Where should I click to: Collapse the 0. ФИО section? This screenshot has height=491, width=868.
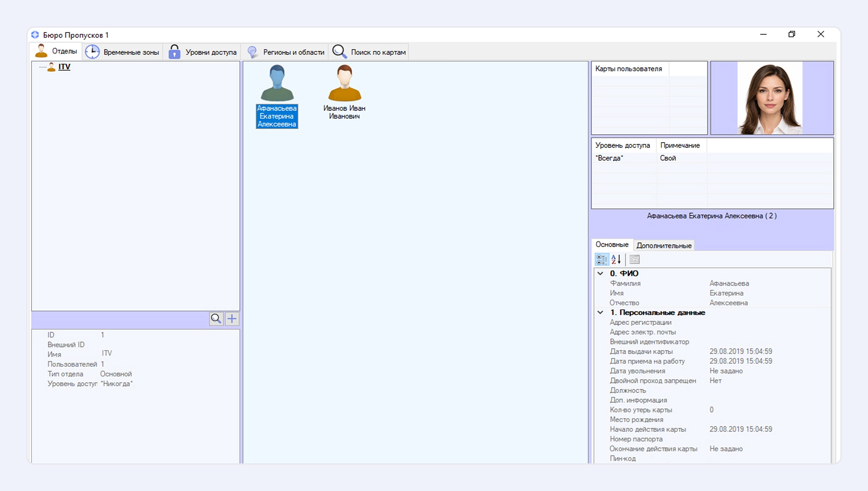pos(600,273)
